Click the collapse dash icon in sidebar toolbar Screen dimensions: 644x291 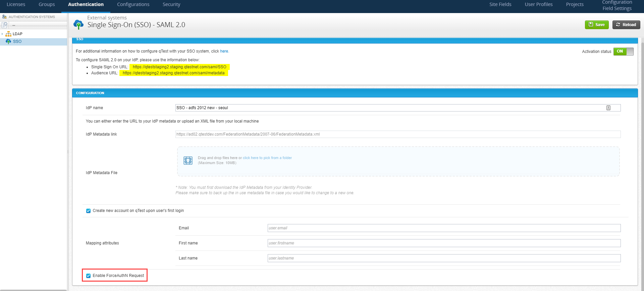(14, 25)
